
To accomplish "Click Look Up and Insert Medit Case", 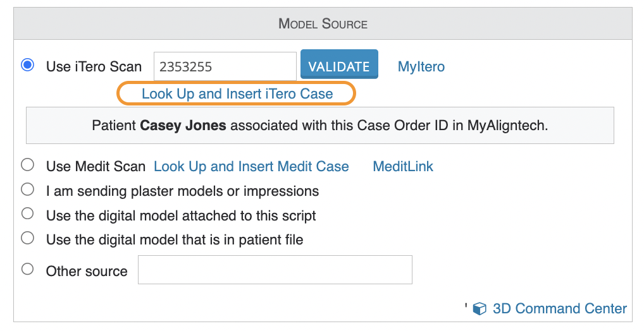I will tap(251, 167).
